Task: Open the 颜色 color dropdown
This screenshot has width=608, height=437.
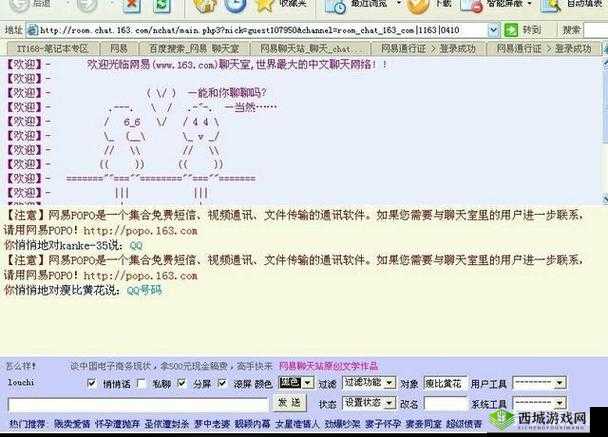Action: (x=307, y=383)
